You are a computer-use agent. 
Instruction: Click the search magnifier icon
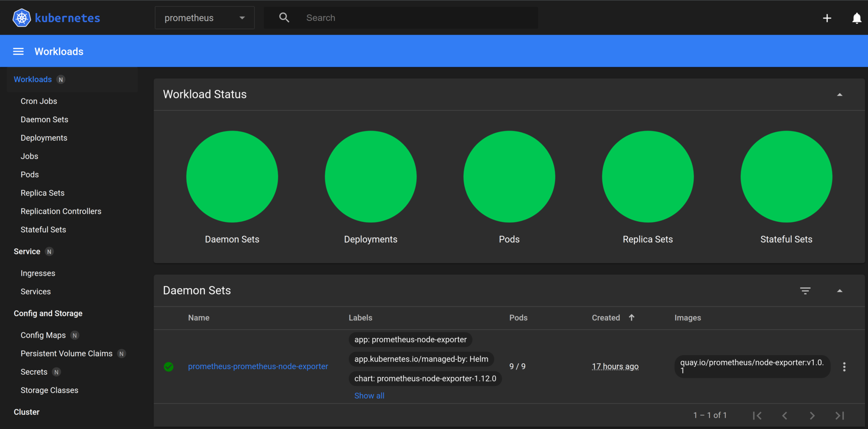[x=284, y=18]
